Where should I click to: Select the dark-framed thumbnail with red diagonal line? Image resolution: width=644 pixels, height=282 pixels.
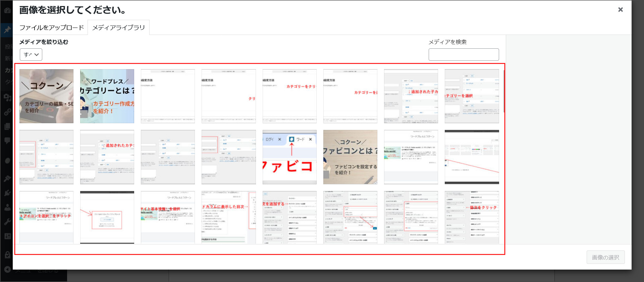(472, 157)
